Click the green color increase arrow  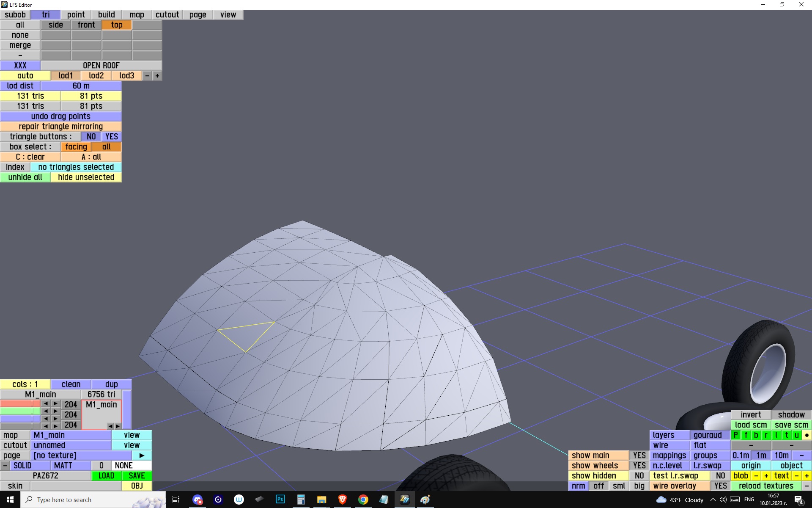pos(55,411)
